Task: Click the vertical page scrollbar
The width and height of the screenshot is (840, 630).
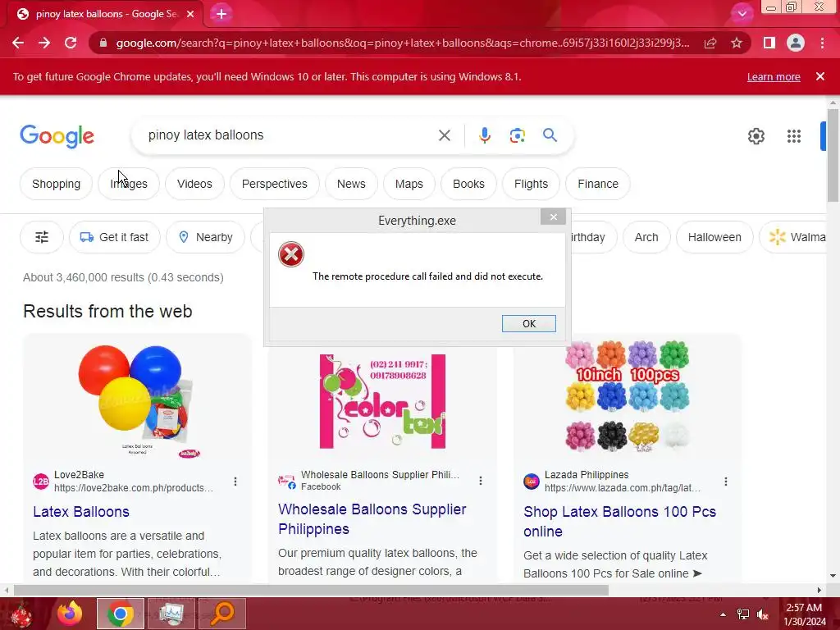Action: (833, 155)
